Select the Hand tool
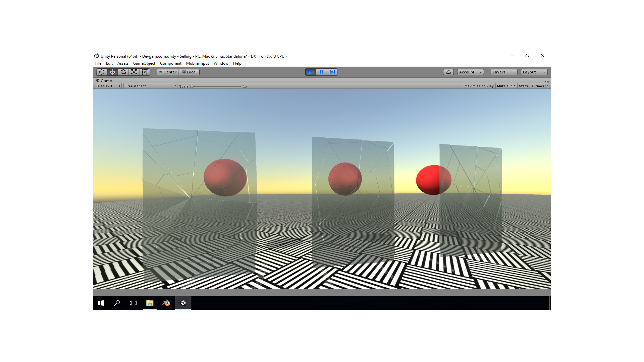Image resolution: width=644 pixels, height=362 pixels. 102,72
